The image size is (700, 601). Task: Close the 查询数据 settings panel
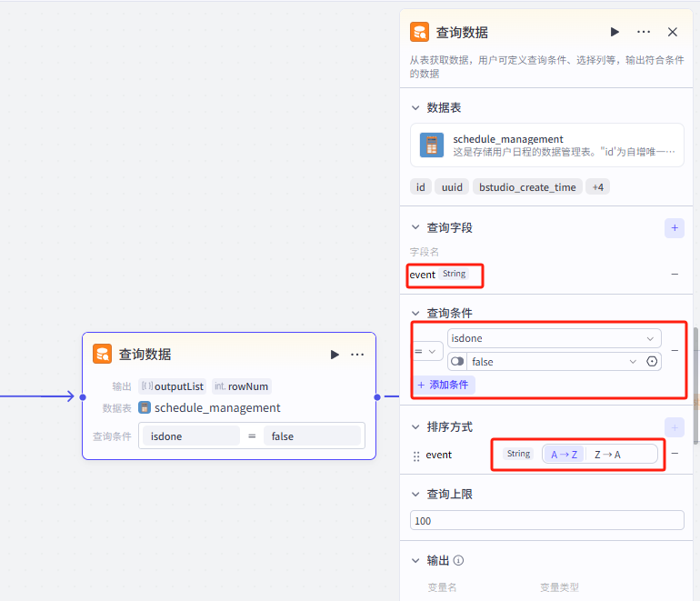(x=673, y=32)
